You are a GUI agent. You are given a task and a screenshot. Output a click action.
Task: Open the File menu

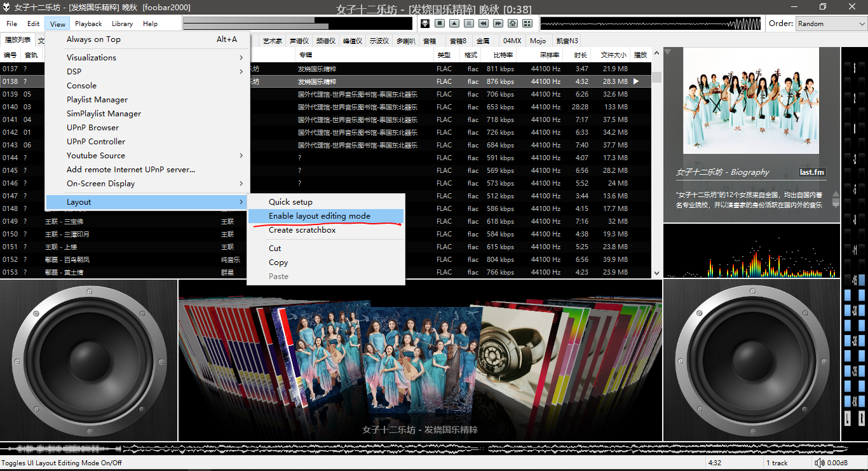[x=12, y=24]
